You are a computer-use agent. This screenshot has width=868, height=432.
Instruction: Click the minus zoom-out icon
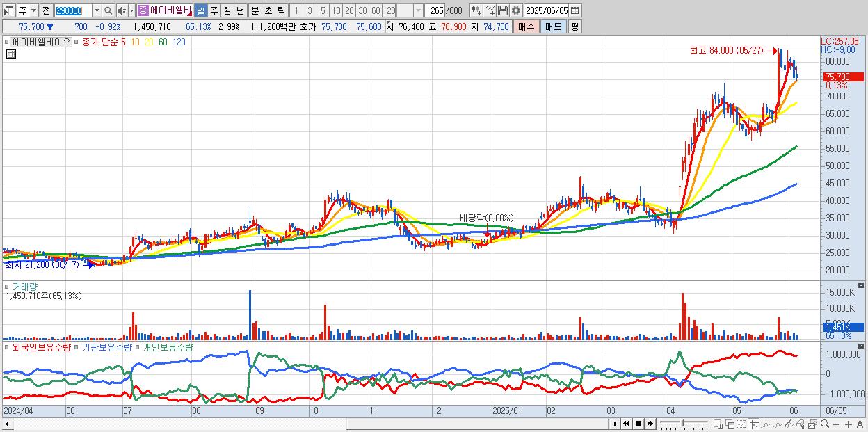click(836, 424)
